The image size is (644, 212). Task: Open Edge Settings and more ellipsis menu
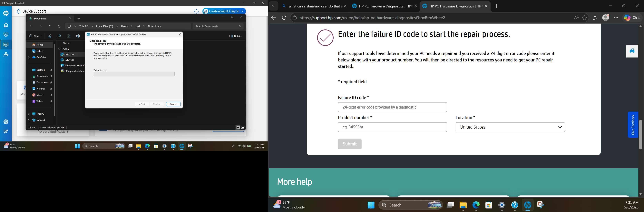(x=616, y=18)
